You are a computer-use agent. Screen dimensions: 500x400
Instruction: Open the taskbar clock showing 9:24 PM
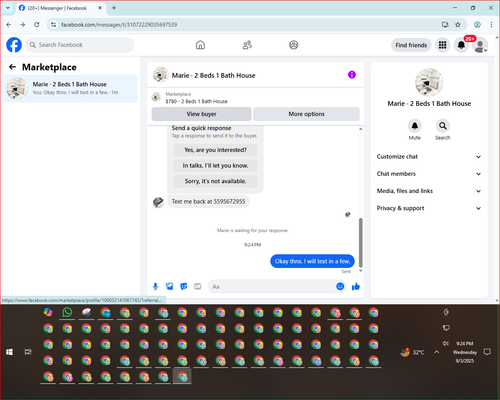465,352
